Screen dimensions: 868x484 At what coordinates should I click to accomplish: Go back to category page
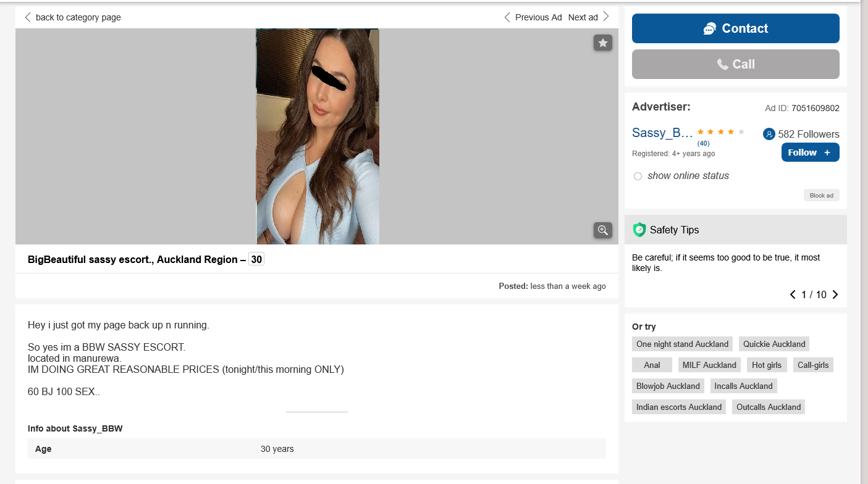(72, 17)
